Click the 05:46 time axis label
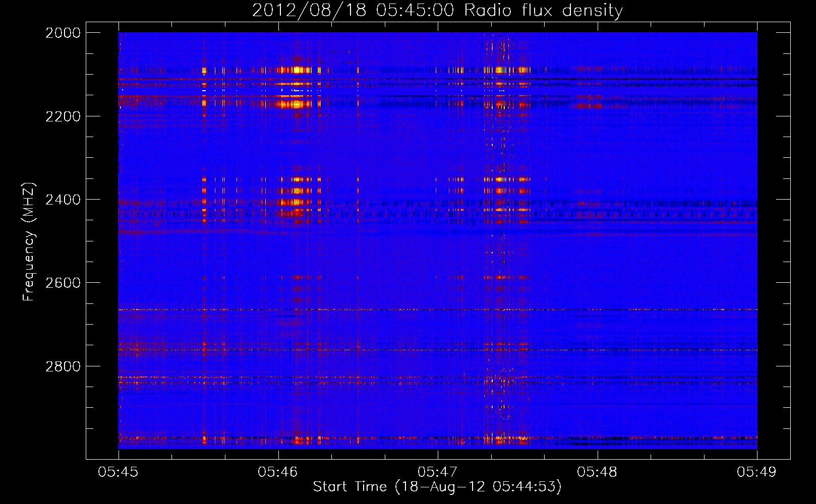The image size is (816, 504). [x=278, y=472]
